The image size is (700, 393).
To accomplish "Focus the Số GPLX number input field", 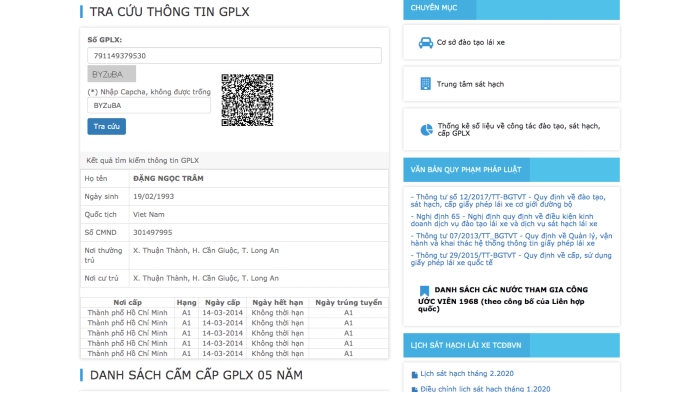I will click(234, 56).
